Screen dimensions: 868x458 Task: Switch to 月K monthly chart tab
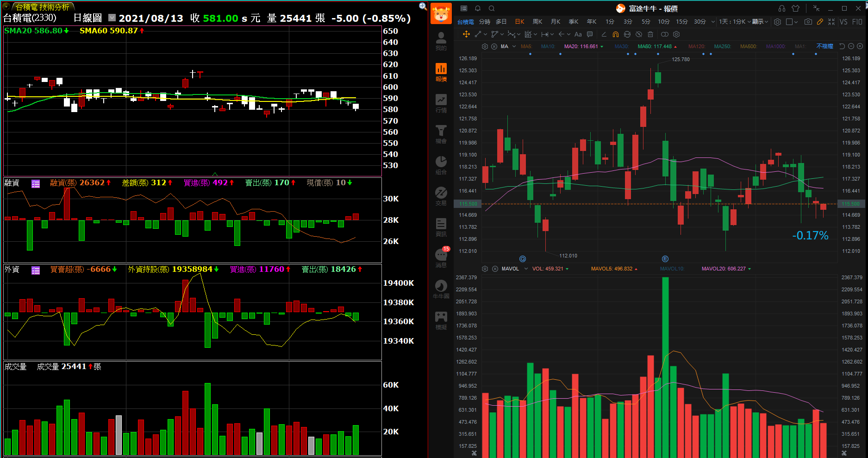(556, 22)
